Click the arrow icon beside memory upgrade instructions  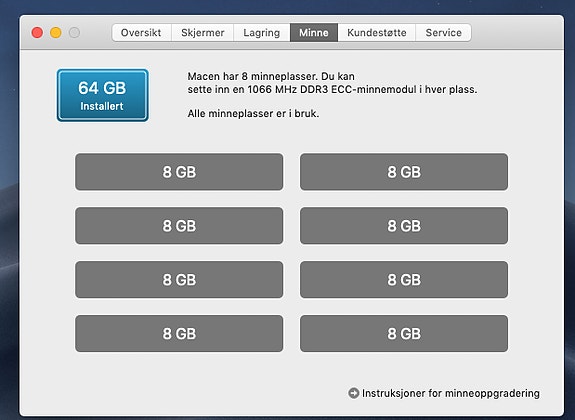(x=354, y=393)
